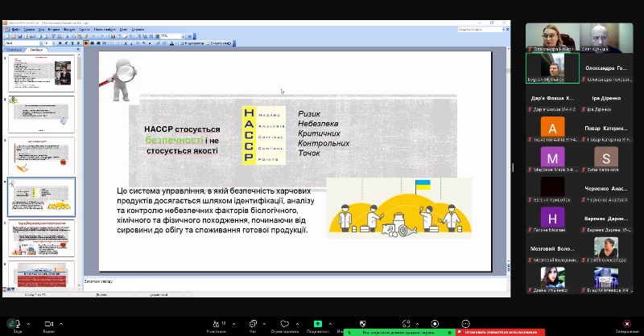Expand the participants options arrow

click(232, 322)
